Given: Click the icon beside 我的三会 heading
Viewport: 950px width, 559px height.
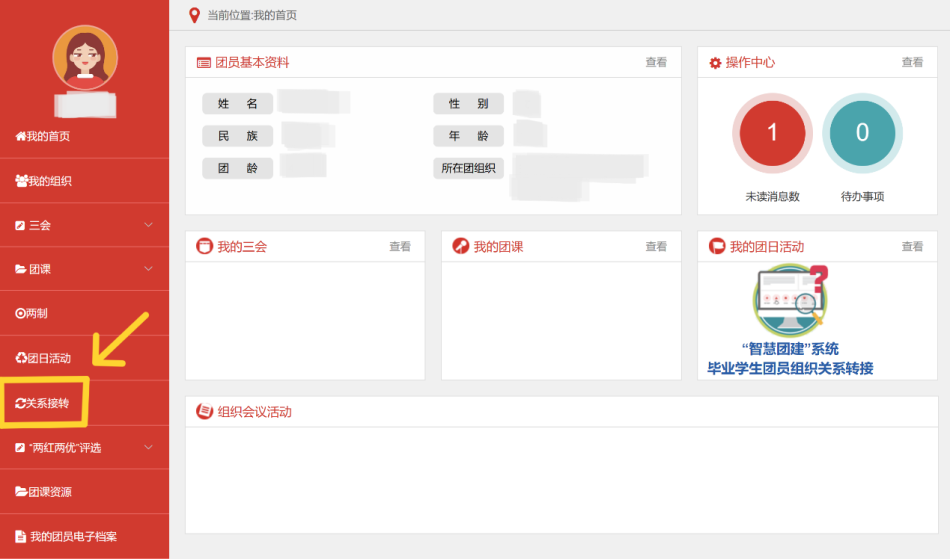Looking at the screenshot, I should pos(204,246).
